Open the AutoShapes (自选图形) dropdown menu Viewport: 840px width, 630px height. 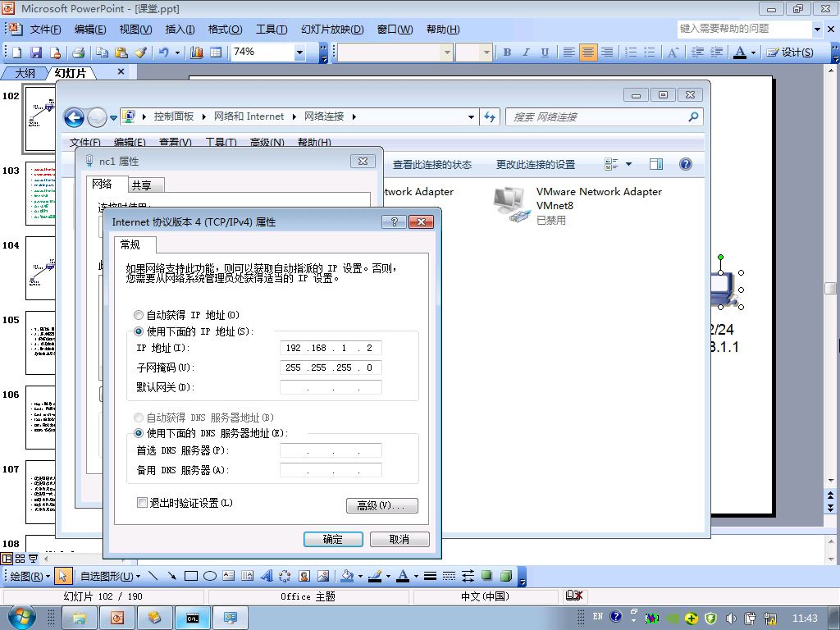pos(110,576)
